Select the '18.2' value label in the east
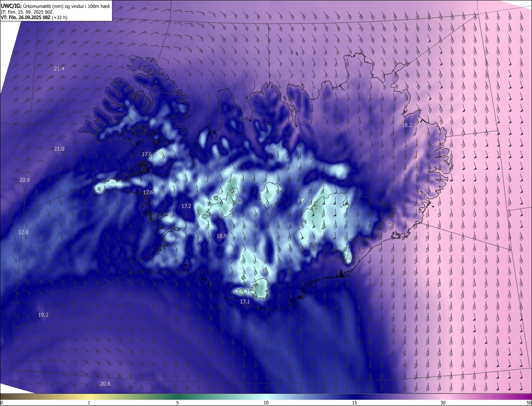Image resolution: width=532 pixels, height=406 pixels. pos(407,125)
